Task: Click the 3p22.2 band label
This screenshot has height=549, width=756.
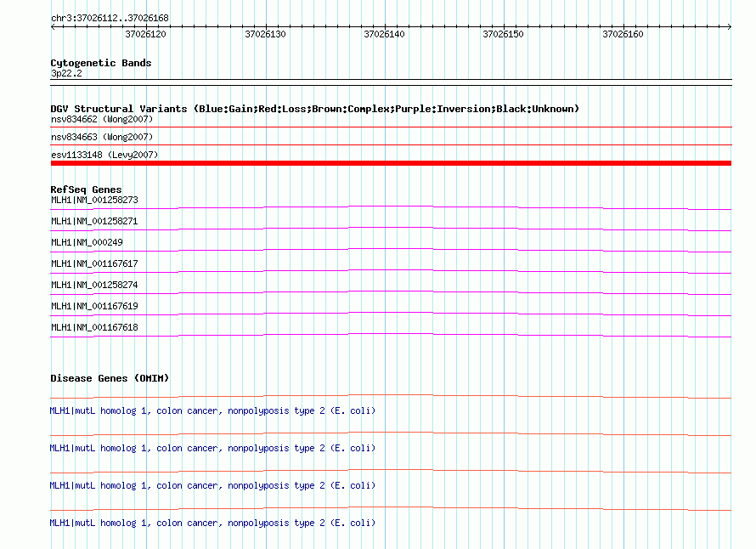Action: tap(66, 73)
